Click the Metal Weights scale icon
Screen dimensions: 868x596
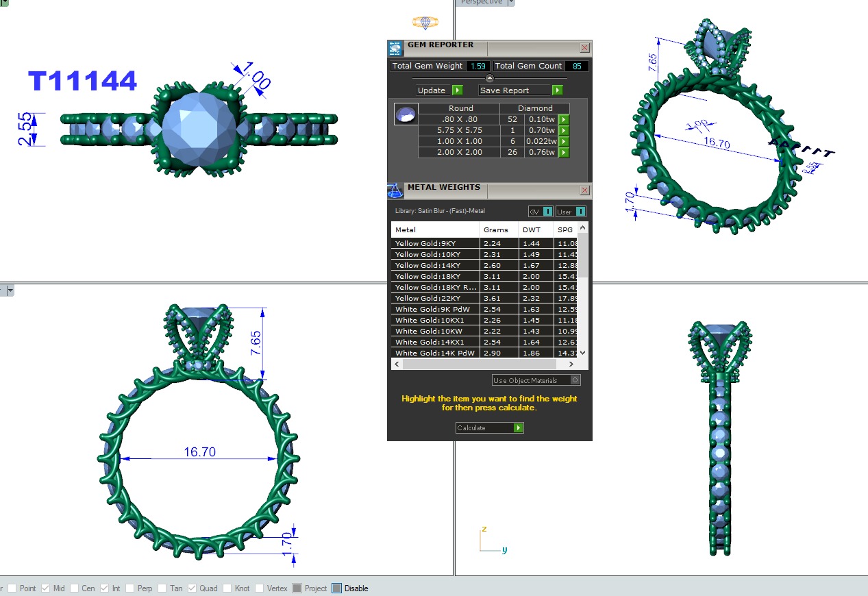click(395, 190)
